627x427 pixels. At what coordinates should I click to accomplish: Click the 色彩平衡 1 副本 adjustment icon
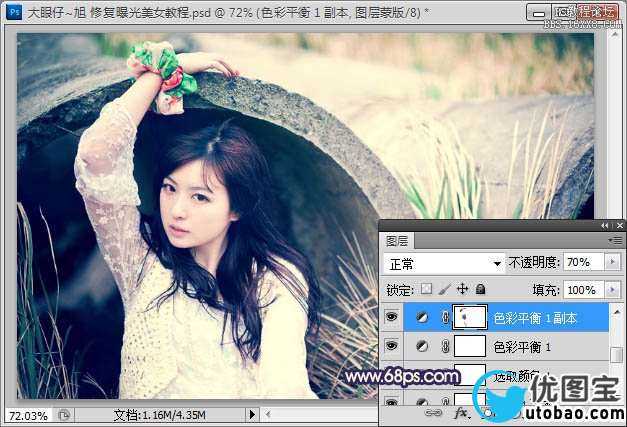pos(422,317)
